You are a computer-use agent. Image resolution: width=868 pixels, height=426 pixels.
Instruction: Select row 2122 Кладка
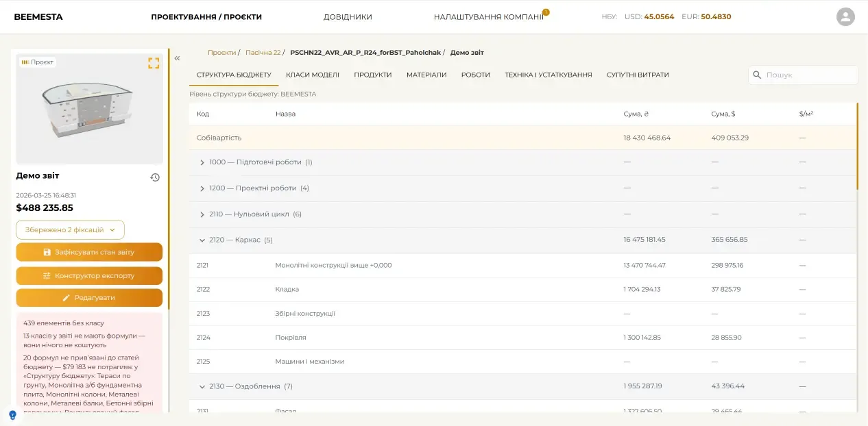[x=522, y=290]
